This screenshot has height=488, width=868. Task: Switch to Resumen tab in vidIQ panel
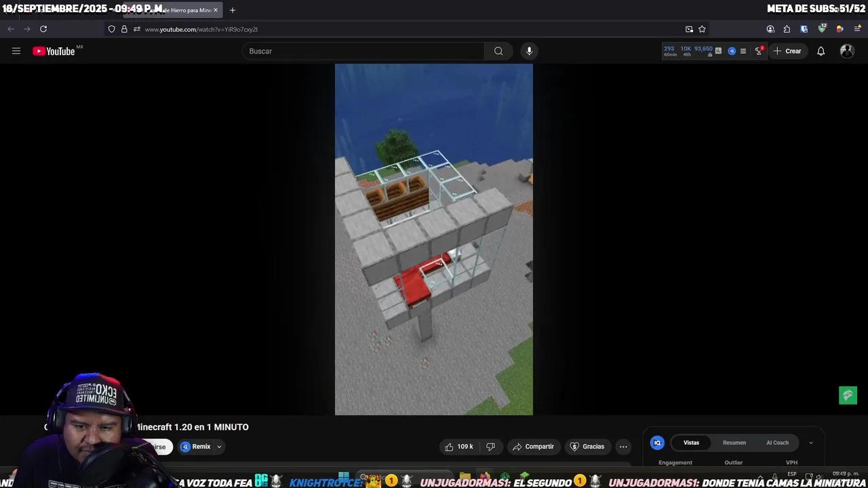click(734, 443)
